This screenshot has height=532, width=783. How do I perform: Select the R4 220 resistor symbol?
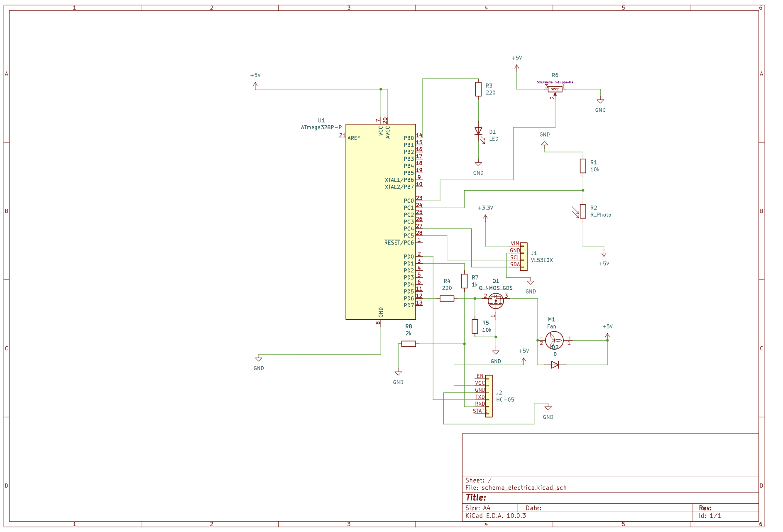(447, 299)
